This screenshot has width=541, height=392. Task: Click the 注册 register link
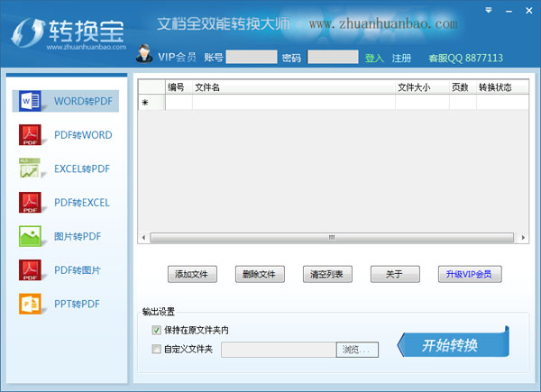pyautogui.click(x=401, y=58)
